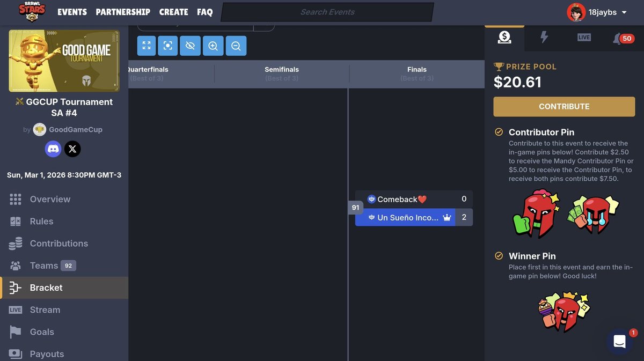Click the Contributions coins icon
This screenshot has width=644, height=361.
pyautogui.click(x=16, y=243)
